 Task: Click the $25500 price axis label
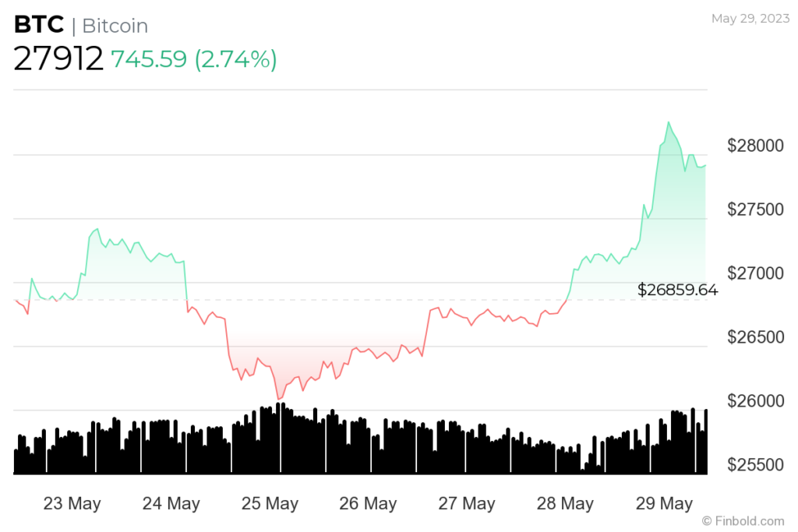tap(756, 466)
